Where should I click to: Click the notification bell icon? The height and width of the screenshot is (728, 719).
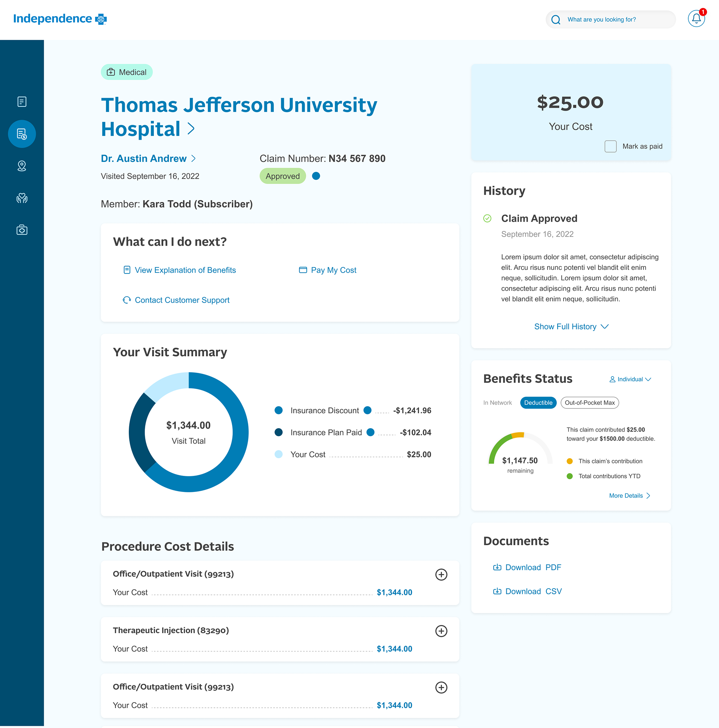(696, 18)
